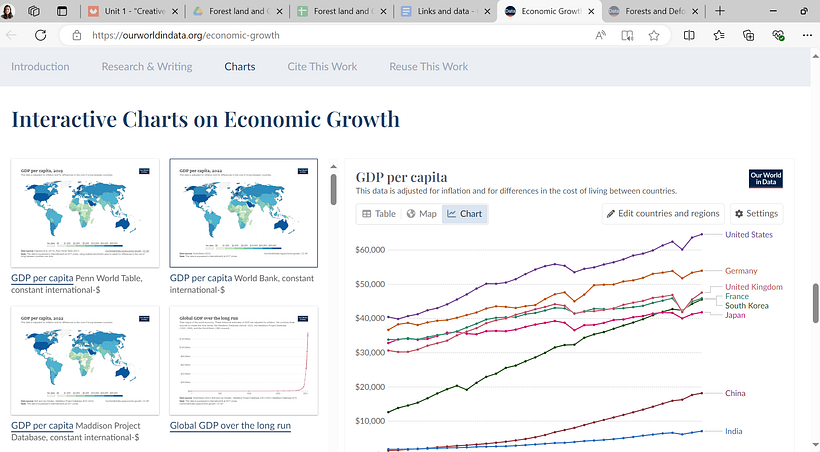Open browser Settings and more menu
The image size is (820, 452).
coord(807,35)
